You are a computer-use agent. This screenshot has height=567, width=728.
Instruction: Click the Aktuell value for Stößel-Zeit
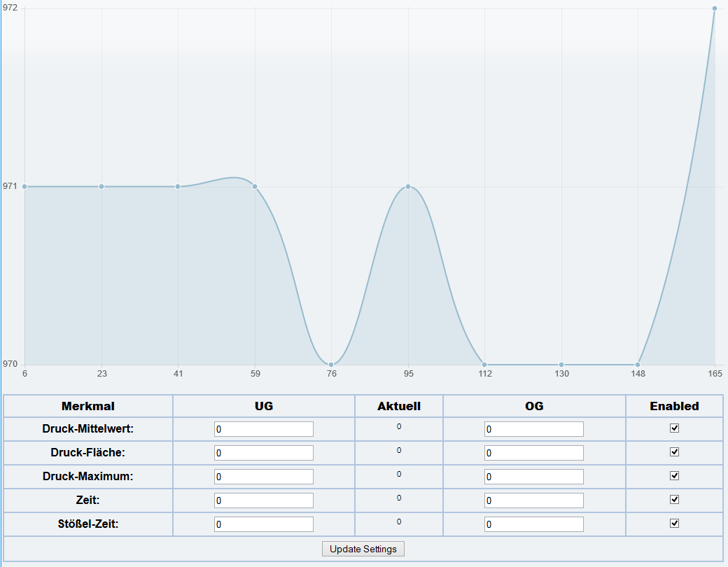399,521
